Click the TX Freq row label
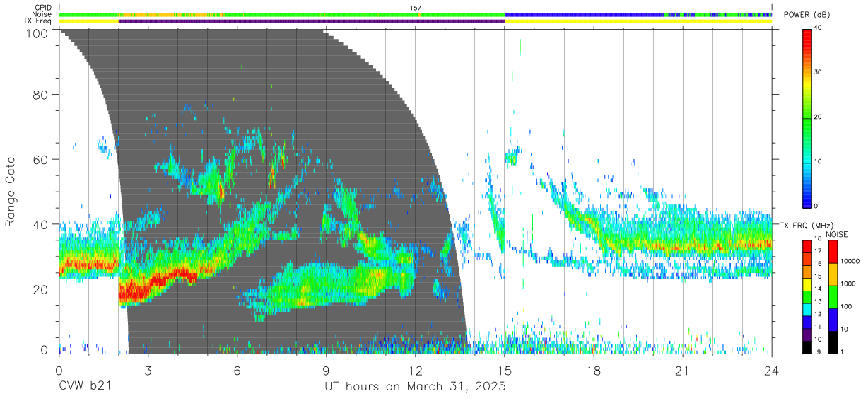868x401 pixels. coord(38,21)
